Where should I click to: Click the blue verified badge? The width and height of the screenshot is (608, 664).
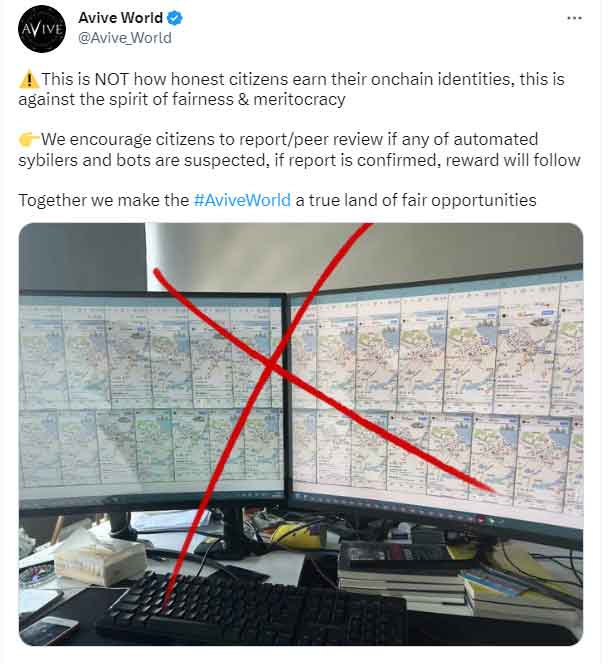(175, 18)
